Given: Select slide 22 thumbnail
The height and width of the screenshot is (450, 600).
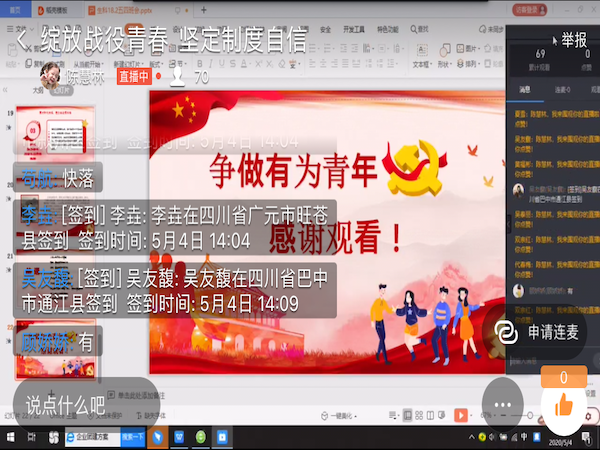Looking at the screenshot, I should (x=55, y=351).
